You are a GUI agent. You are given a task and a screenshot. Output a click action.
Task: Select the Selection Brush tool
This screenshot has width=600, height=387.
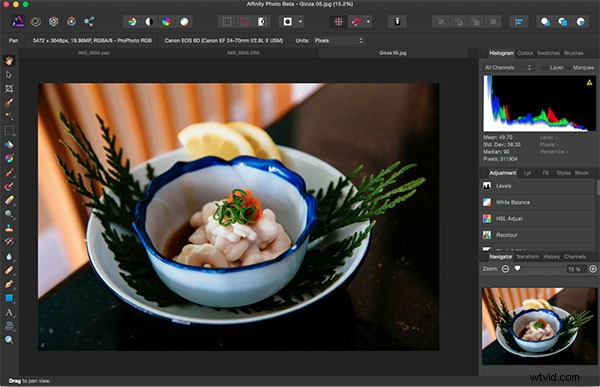pyautogui.click(x=9, y=102)
